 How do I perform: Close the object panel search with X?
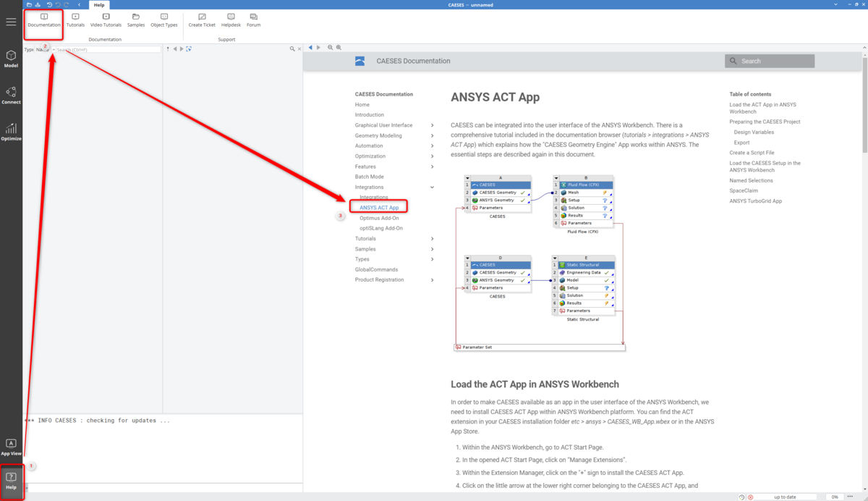point(299,49)
